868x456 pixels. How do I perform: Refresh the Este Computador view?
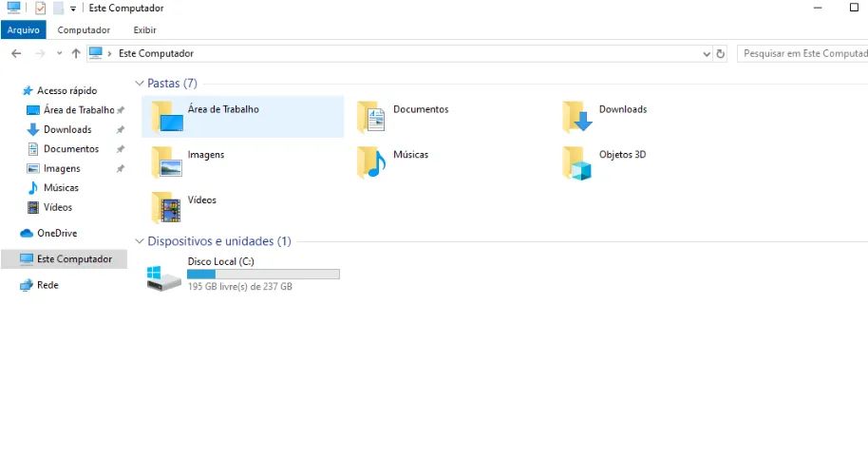721,54
